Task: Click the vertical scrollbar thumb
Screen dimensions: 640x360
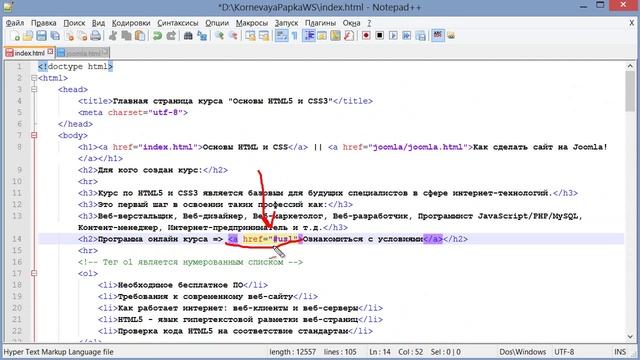Action: coord(630,91)
